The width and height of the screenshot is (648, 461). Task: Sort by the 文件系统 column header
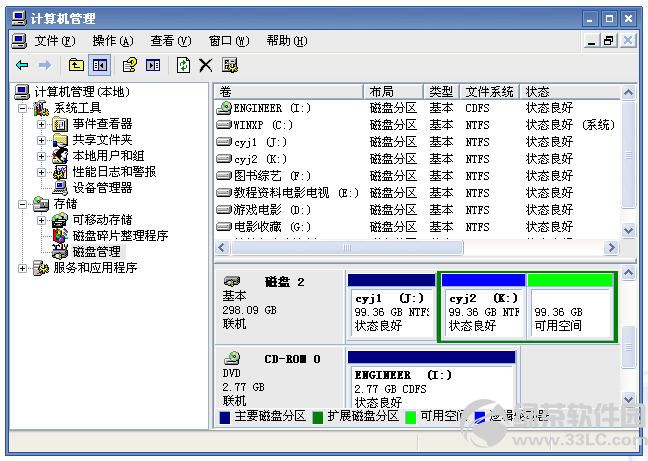coord(490,91)
